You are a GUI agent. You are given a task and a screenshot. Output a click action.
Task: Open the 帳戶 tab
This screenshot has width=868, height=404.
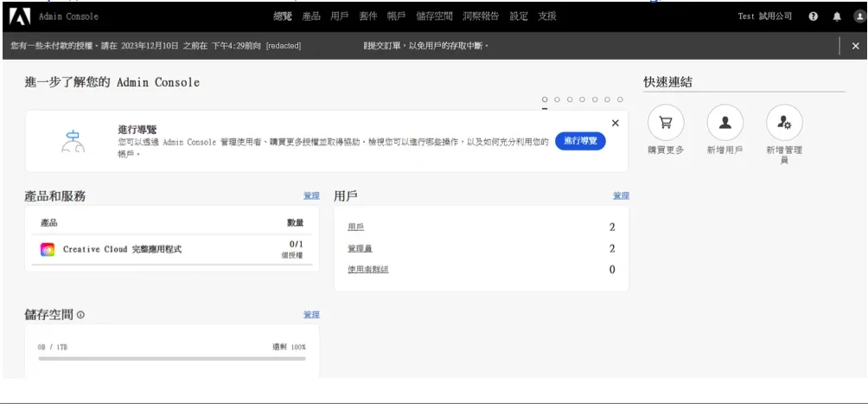tap(396, 16)
